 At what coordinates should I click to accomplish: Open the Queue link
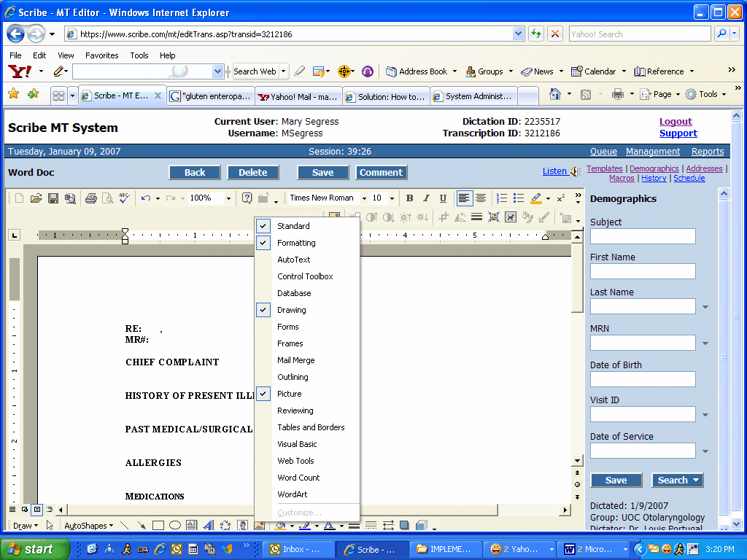(603, 152)
